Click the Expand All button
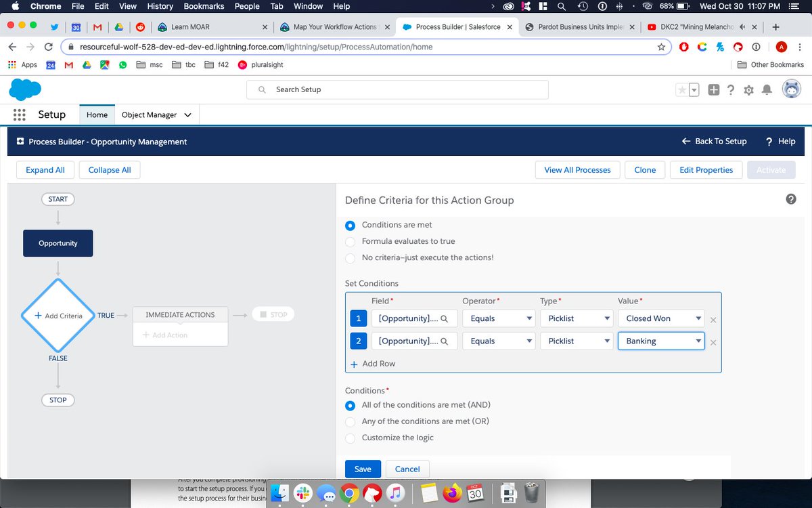The width and height of the screenshot is (812, 508). click(x=45, y=170)
